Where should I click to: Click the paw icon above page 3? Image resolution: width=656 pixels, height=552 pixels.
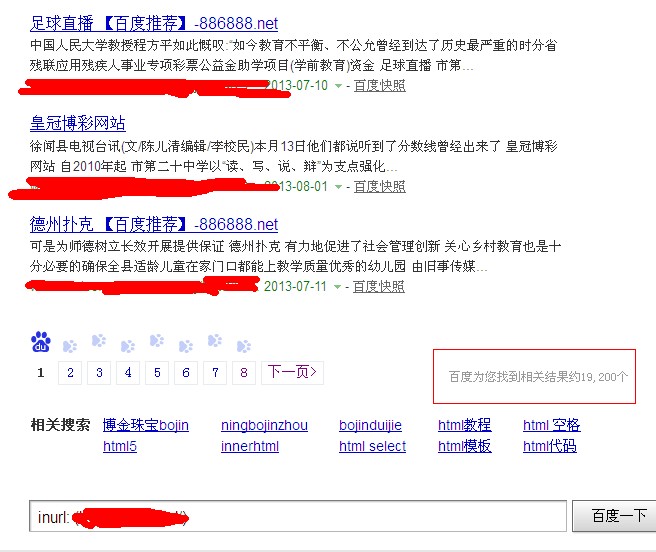pyautogui.click(x=99, y=341)
